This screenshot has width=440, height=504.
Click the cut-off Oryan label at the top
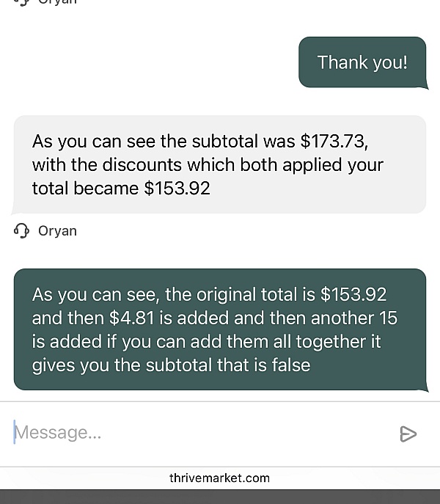57,2
